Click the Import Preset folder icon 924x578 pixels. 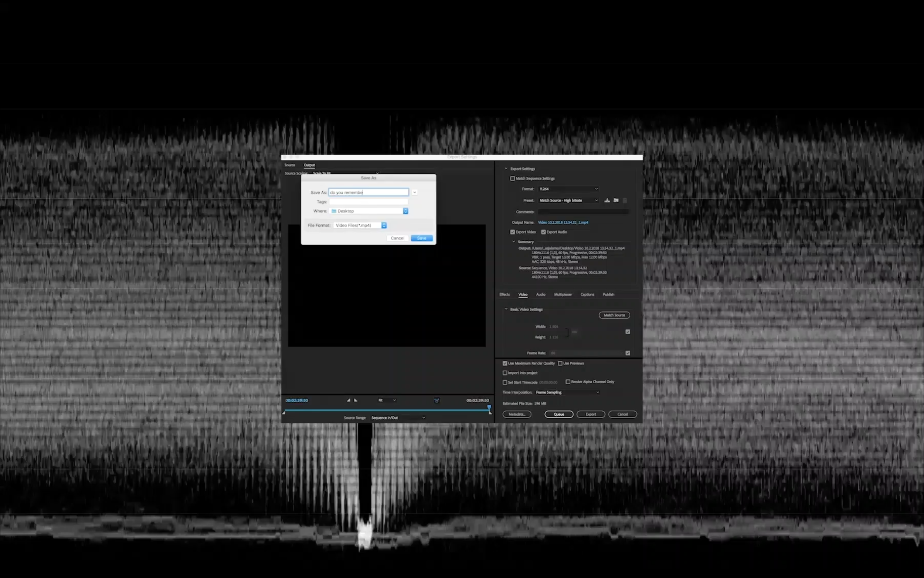(x=616, y=200)
